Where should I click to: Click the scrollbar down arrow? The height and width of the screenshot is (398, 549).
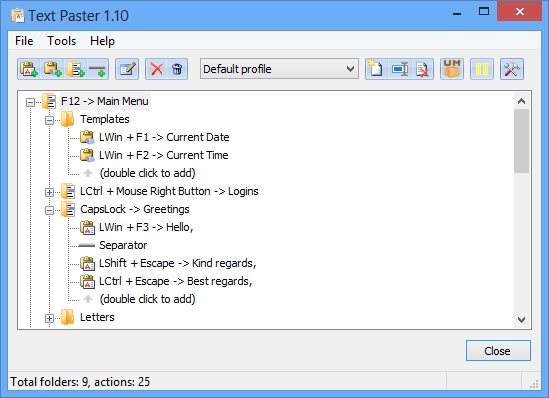(521, 320)
